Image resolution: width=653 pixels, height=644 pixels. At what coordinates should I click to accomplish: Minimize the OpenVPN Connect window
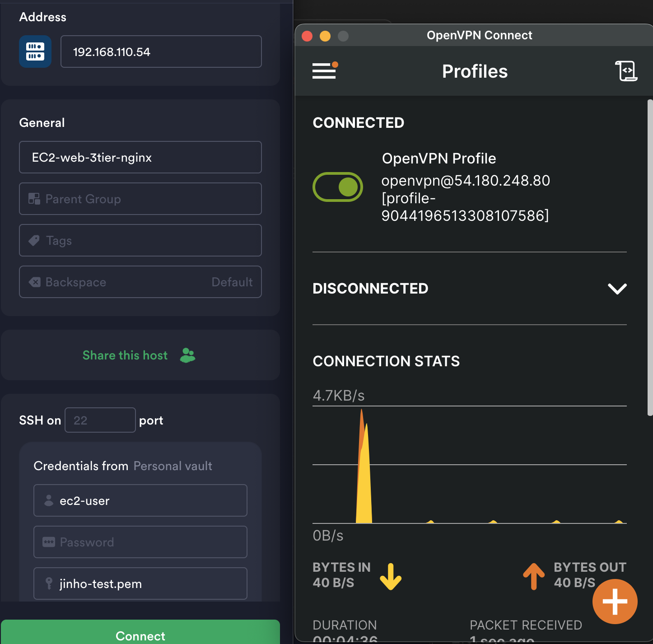[325, 36]
